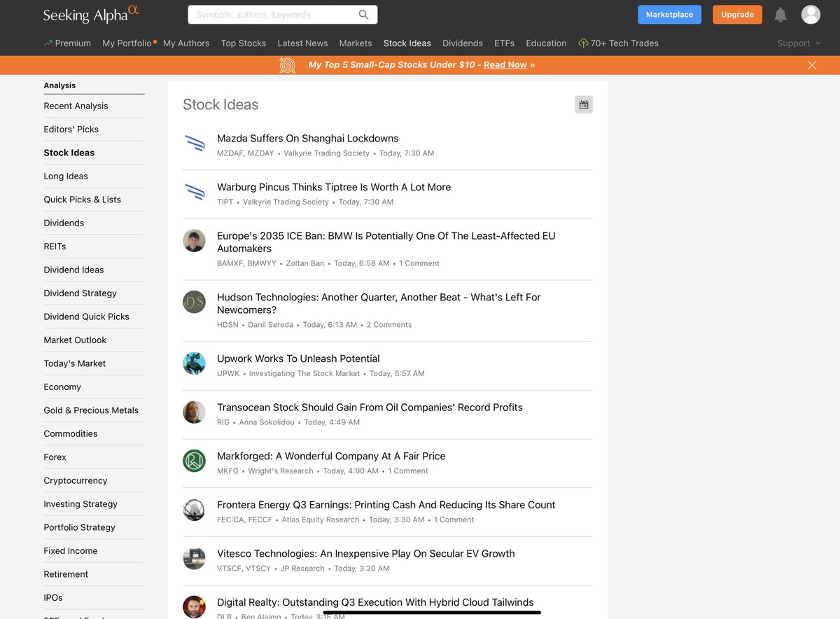Image resolution: width=840 pixels, height=619 pixels.
Task: Open the notifications bell
Action: coord(780,15)
